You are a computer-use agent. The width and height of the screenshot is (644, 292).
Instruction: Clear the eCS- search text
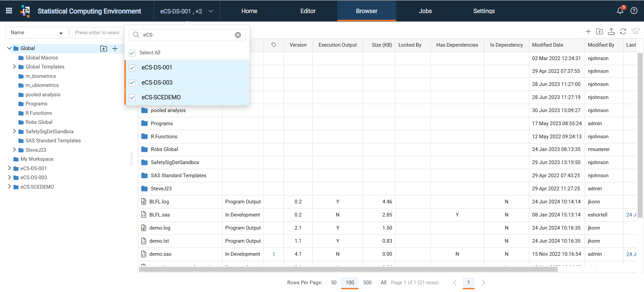pos(238,35)
